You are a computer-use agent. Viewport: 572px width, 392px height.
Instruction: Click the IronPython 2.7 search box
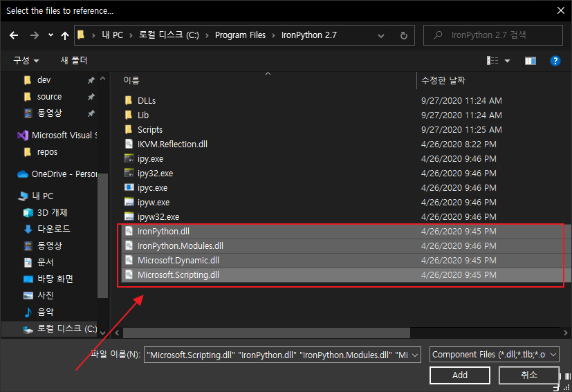[x=493, y=35]
